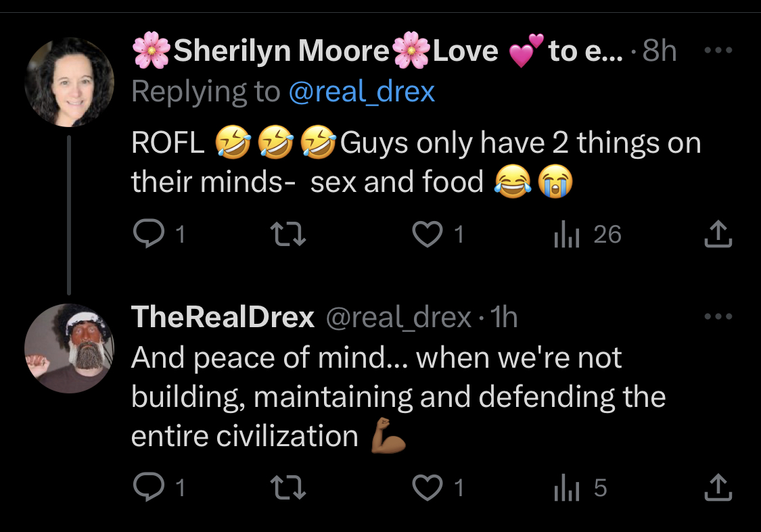Retweet TheRealDrex's post
Viewport: 761px width, 532px height.
click(288, 487)
